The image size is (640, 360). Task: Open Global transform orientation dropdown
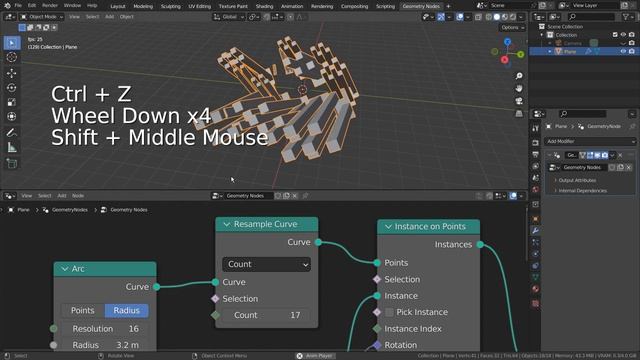tap(229, 17)
